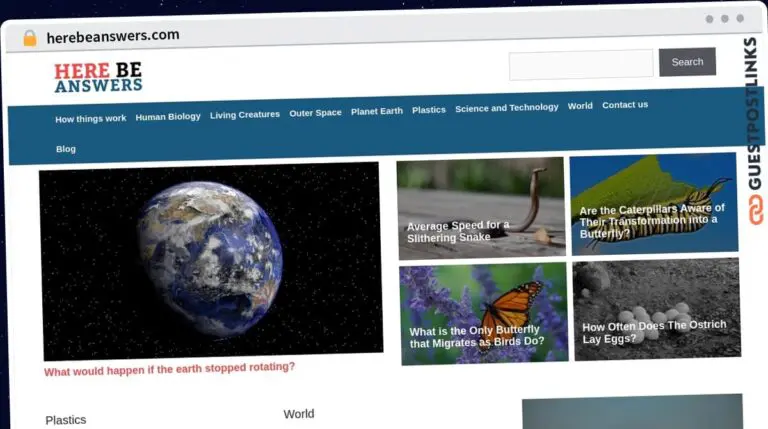The height and width of the screenshot is (429, 768).
Task: Click the sidebar banner image at bottom right
Action: 632,411
